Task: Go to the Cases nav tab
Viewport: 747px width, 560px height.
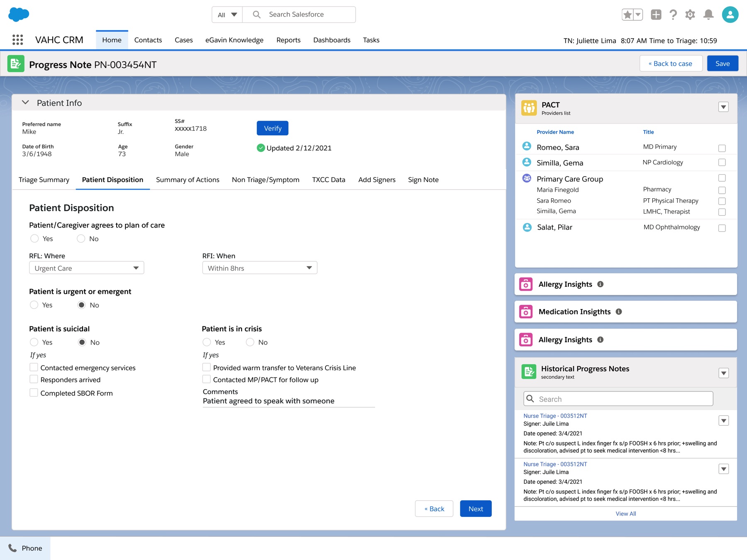Action: click(x=184, y=40)
